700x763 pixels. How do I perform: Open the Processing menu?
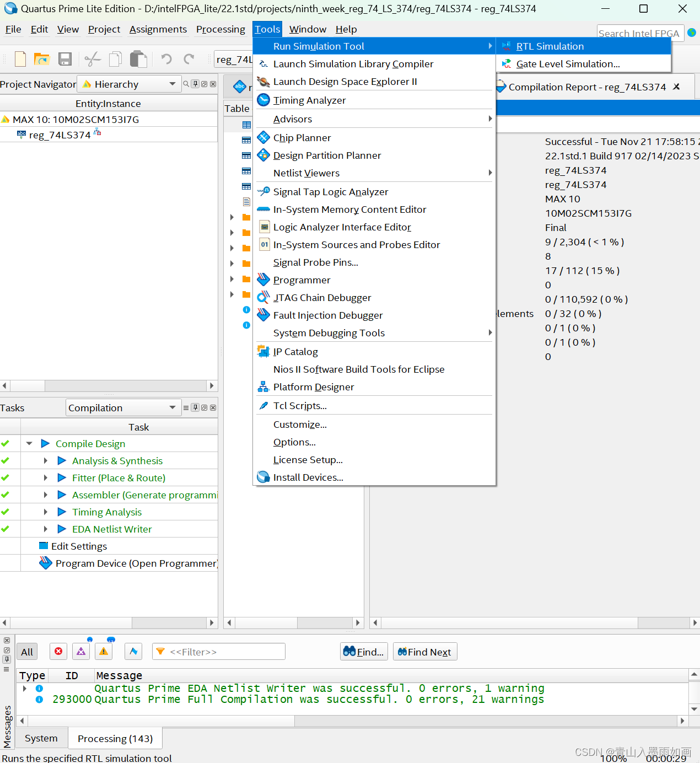(220, 29)
